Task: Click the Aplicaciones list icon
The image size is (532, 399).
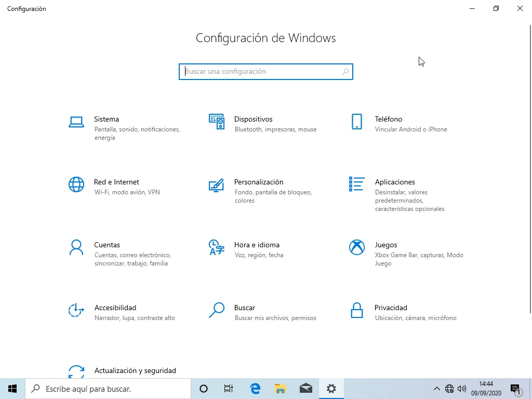Action: tap(356, 184)
